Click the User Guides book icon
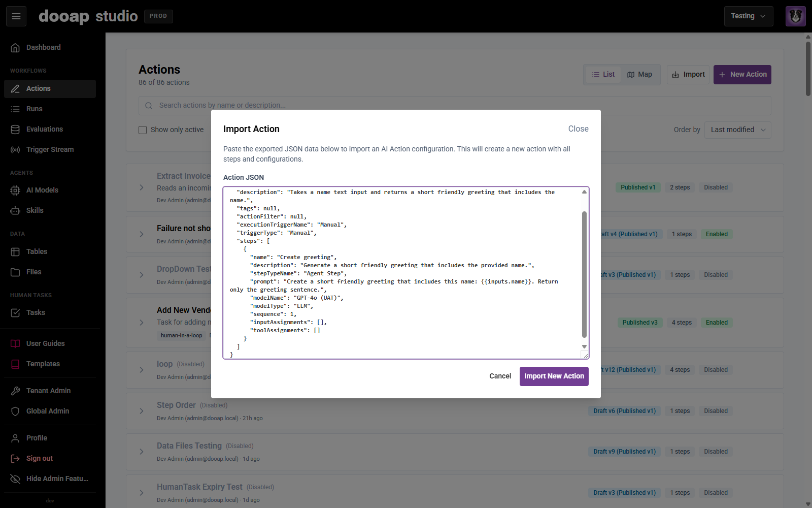 pyautogui.click(x=15, y=343)
